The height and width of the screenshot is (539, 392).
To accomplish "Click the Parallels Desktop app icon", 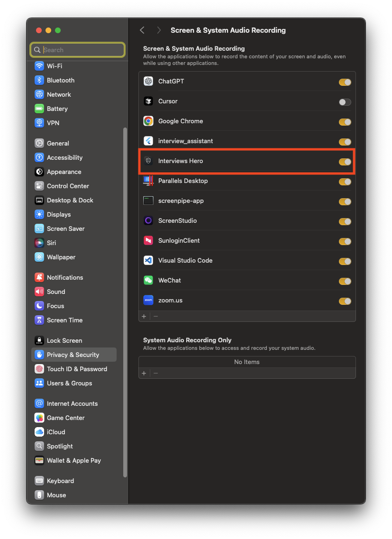I will point(148,181).
